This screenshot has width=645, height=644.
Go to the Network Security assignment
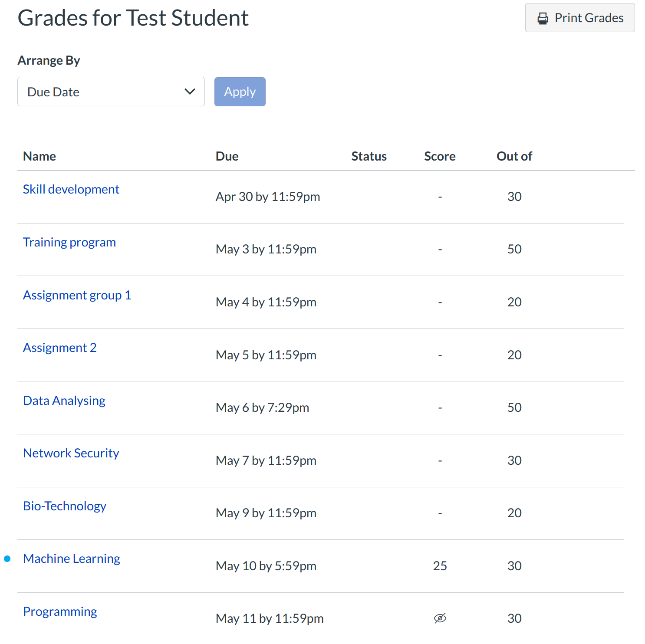point(71,453)
